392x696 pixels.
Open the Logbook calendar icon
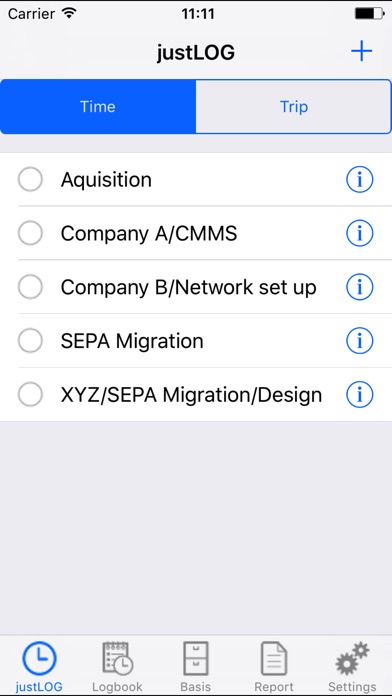click(118, 658)
